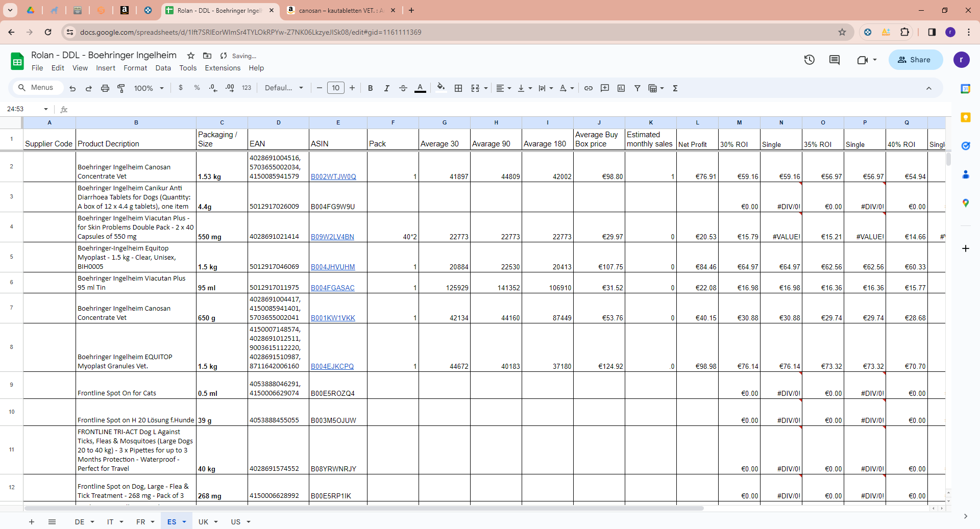Click Move to folder icon
Viewport: 980px width, 529px height.
click(x=207, y=56)
